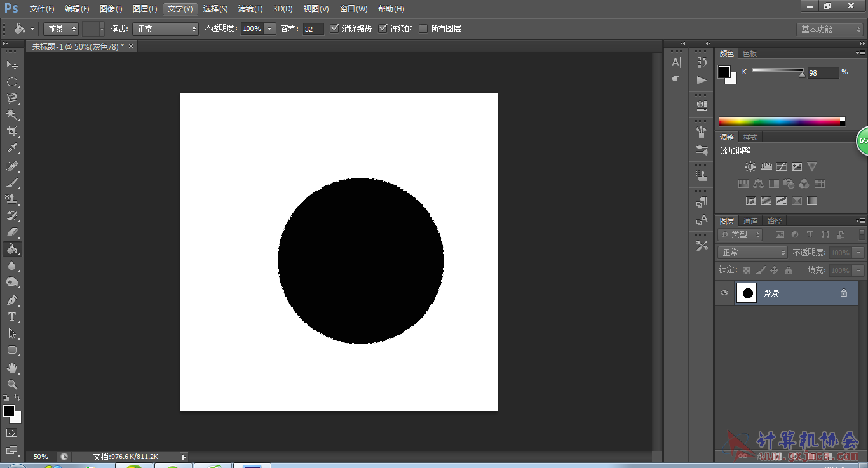This screenshot has height=468, width=868.
Task: Enable the all layers (所有图层) checkbox
Action: tap(423, 29)
